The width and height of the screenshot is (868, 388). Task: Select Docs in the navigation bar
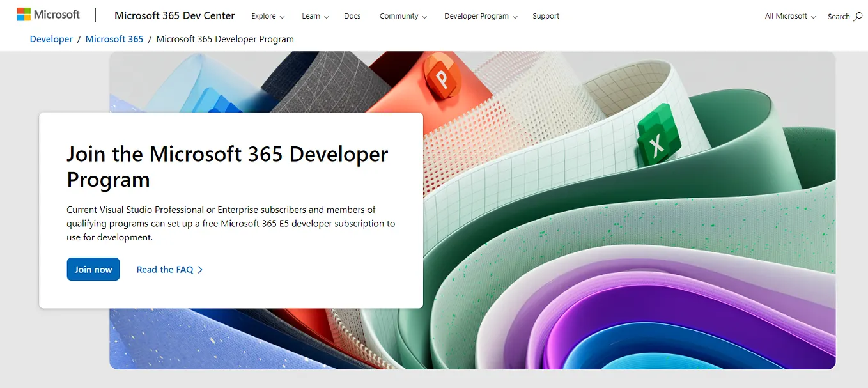352,16
